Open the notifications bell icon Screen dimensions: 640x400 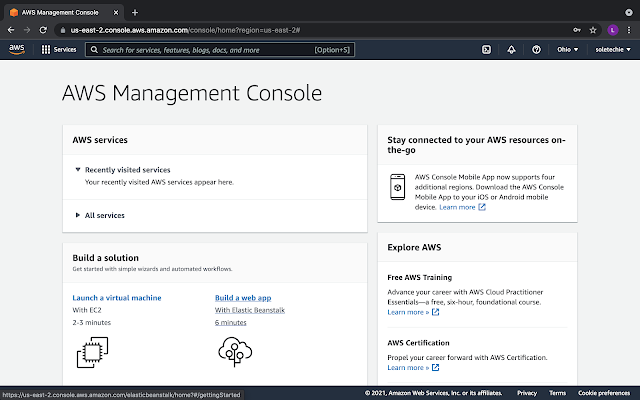point(511,49)
